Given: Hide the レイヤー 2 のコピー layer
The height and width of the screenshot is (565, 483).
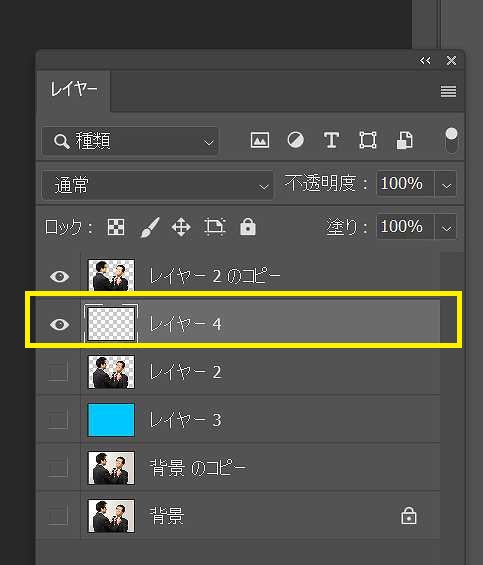Looking at the screenshot, I should coord(59,276).
